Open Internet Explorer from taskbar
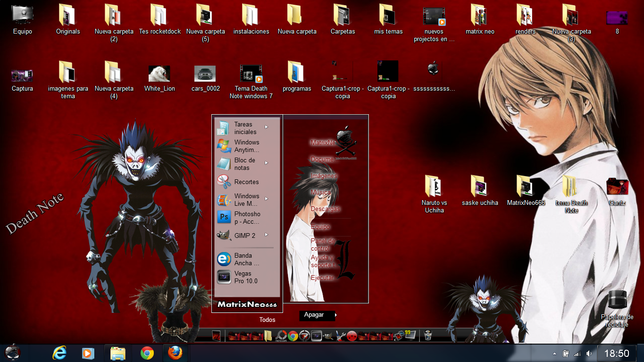Viewport: 644px width, 362px height. point(59,353)
